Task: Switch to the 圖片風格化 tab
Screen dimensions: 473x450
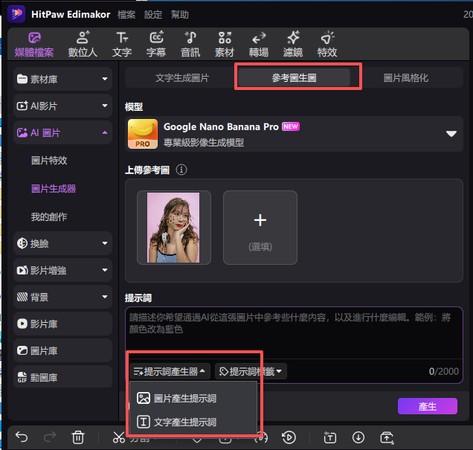Action: pos(406,78)
